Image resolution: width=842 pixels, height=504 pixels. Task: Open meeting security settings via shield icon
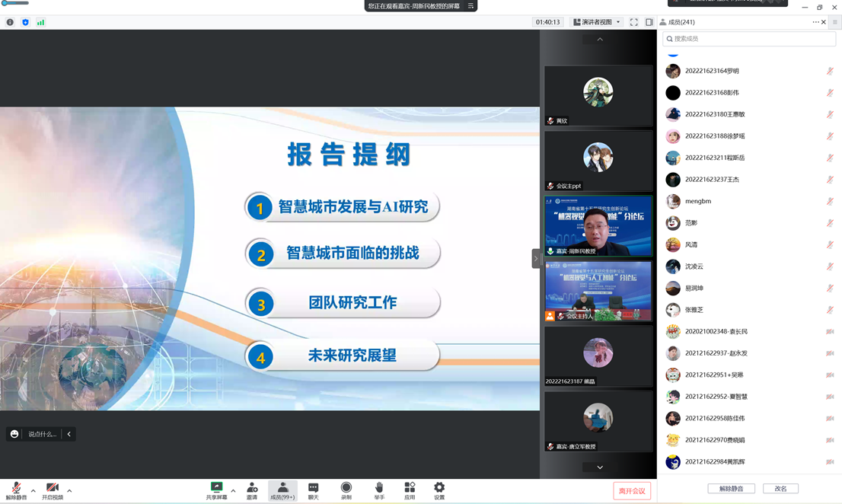point(25,22)
